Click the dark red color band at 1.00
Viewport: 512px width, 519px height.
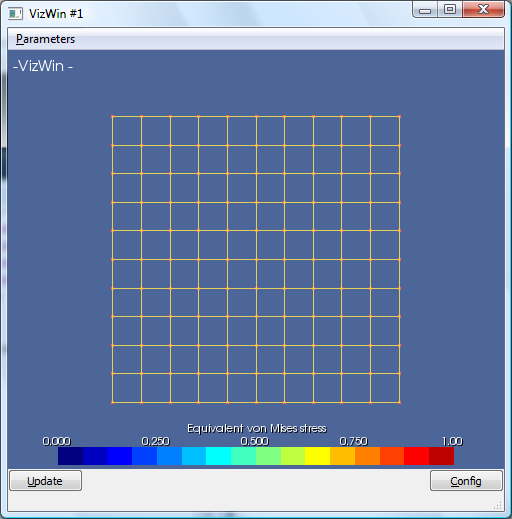click(441, 456)
